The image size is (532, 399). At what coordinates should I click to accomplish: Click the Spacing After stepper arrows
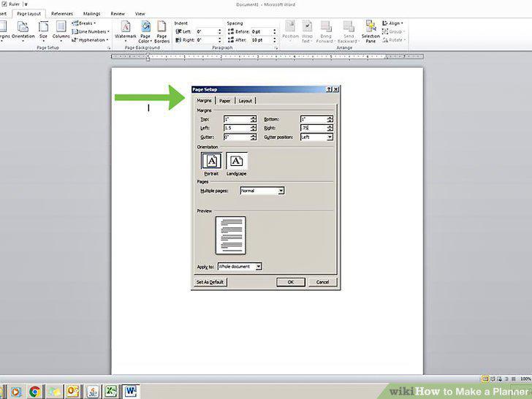[275, 40]
